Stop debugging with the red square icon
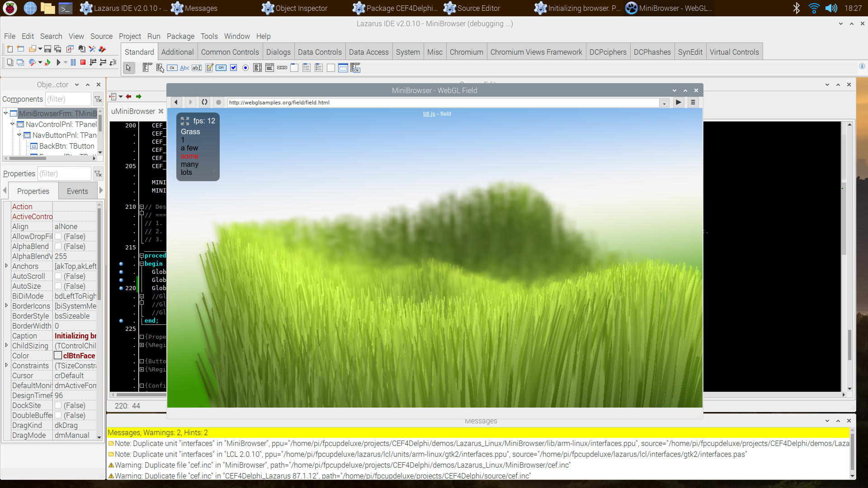This screenshot has width=868, height=488. pyautogui.click(x=83, y=62)
